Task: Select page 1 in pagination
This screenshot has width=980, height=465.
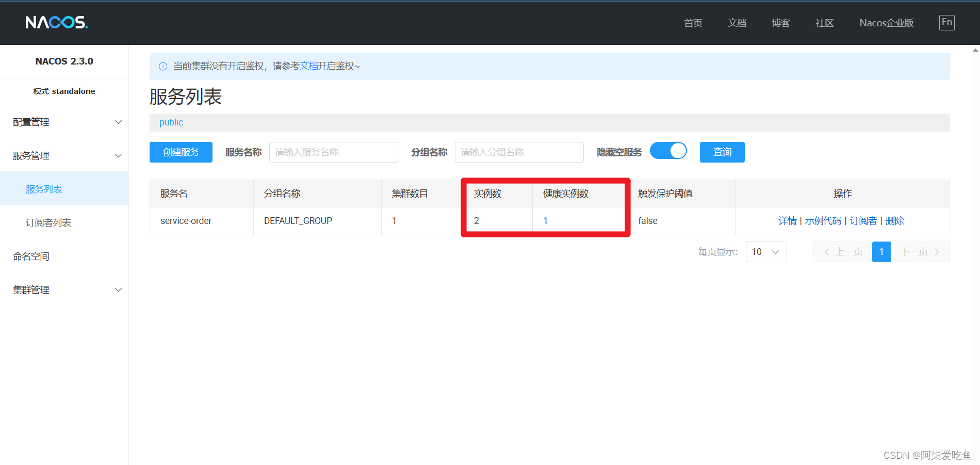Action: coord(881,252)
